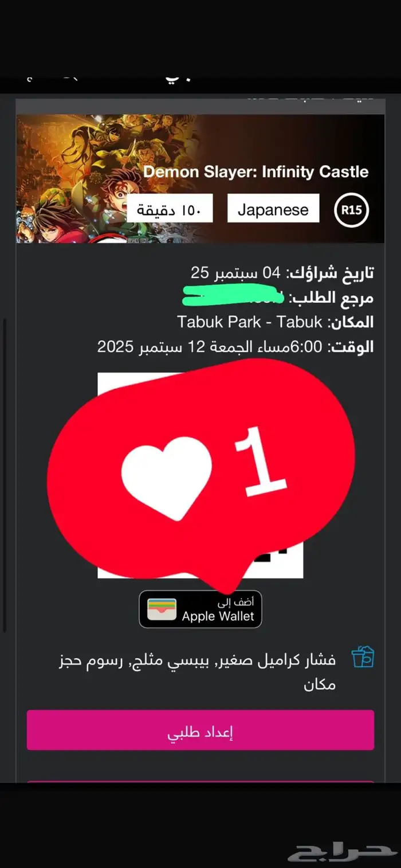Tap the ١٥٠ دقيقة duration tag
Image resolution: width=401 pixels, height=868 pixels.
(170, 208)
